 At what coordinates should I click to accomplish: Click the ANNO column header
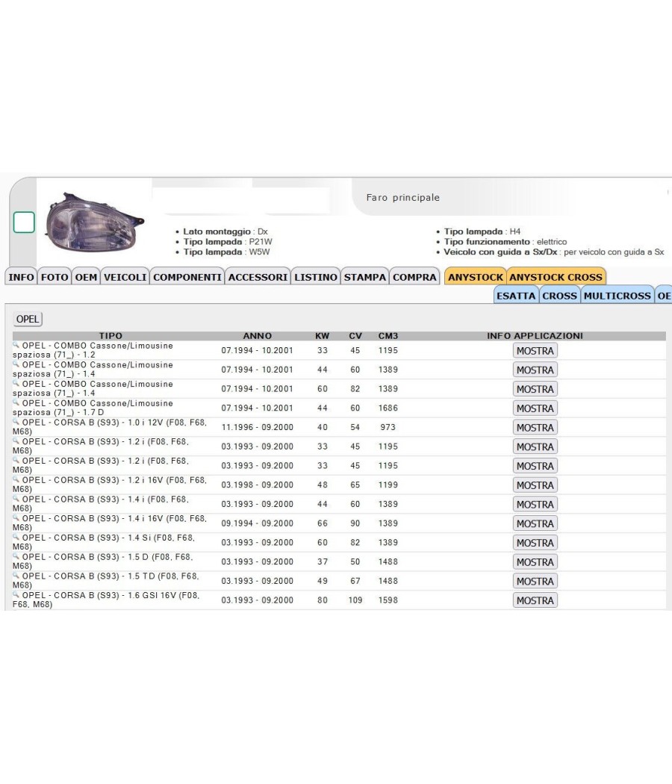[x=258, y=336]
